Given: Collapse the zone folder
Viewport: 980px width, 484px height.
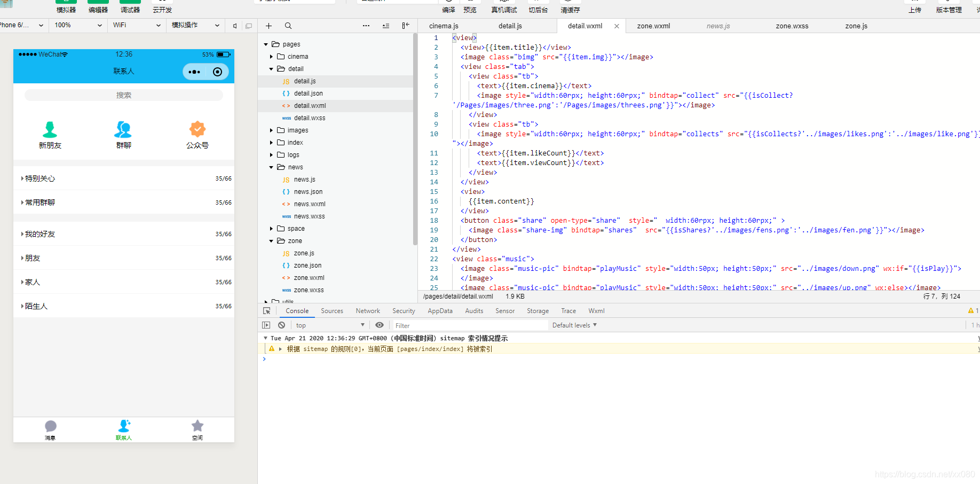Looking at the screenshot, I should 271,241.
